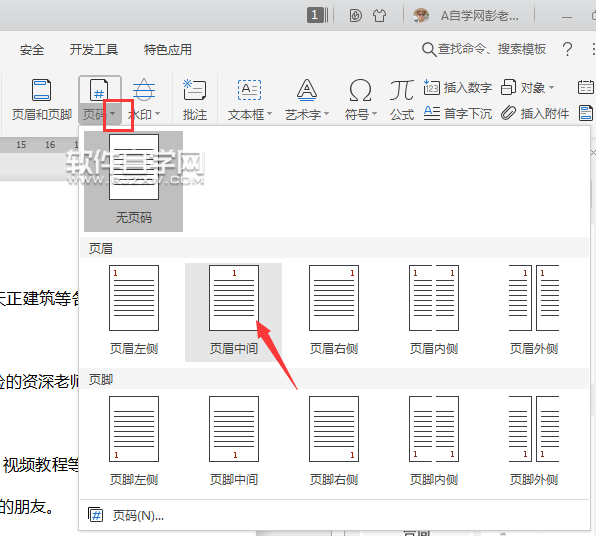The image size is (596, 536).
Task: Click the user avatar picture
Action: click(421, 16)
